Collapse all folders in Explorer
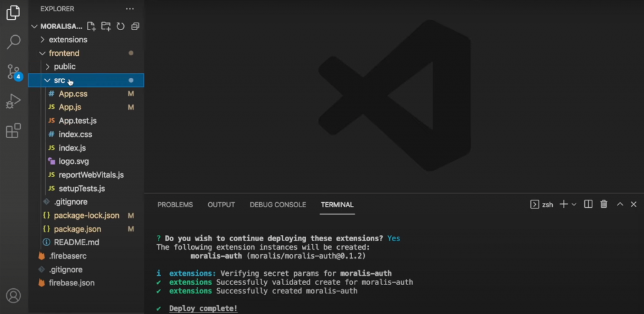Screen dimensions: 644x314 [135, 26]
